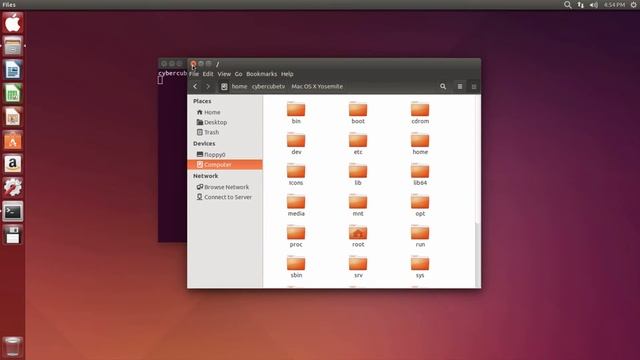Open the Apple logo launcher icon
This screenshot has height=360, width=640.
(x=13, y=22)
